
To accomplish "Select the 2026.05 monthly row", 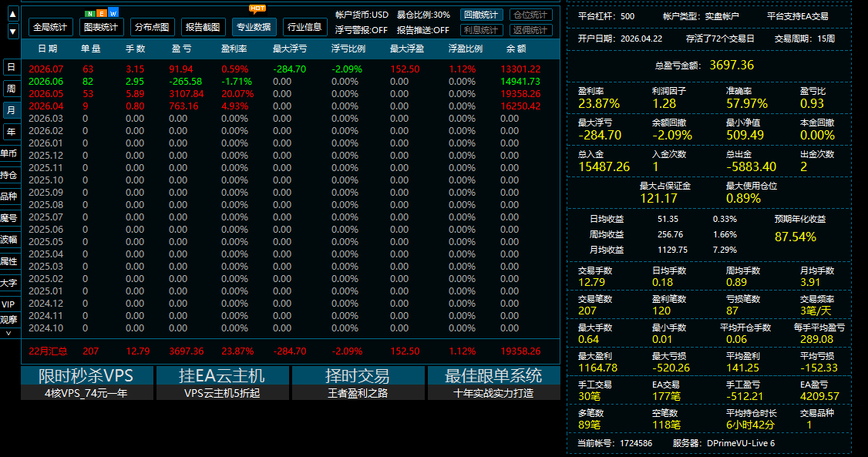I will (290, 94).
